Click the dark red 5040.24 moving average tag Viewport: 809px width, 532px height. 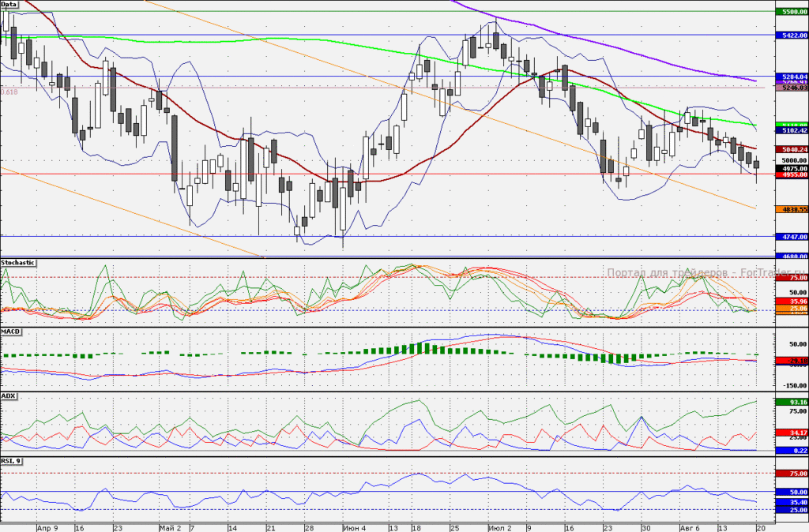coord(792,149)
